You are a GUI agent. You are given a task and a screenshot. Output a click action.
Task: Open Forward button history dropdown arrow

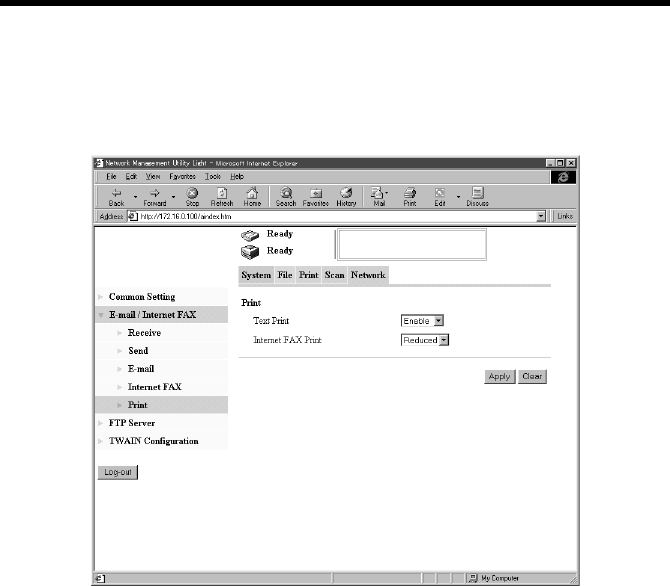pos(173,197)
